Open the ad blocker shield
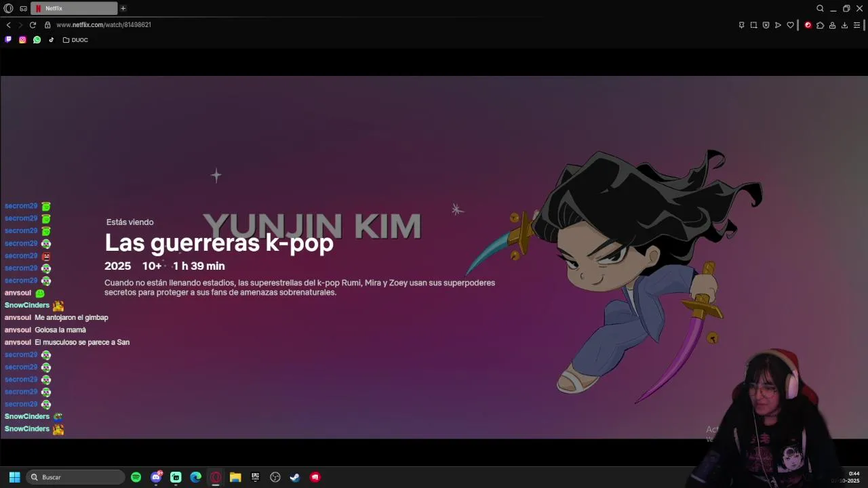This screenshot has width=868, height=488. click(x=766, y=25)
